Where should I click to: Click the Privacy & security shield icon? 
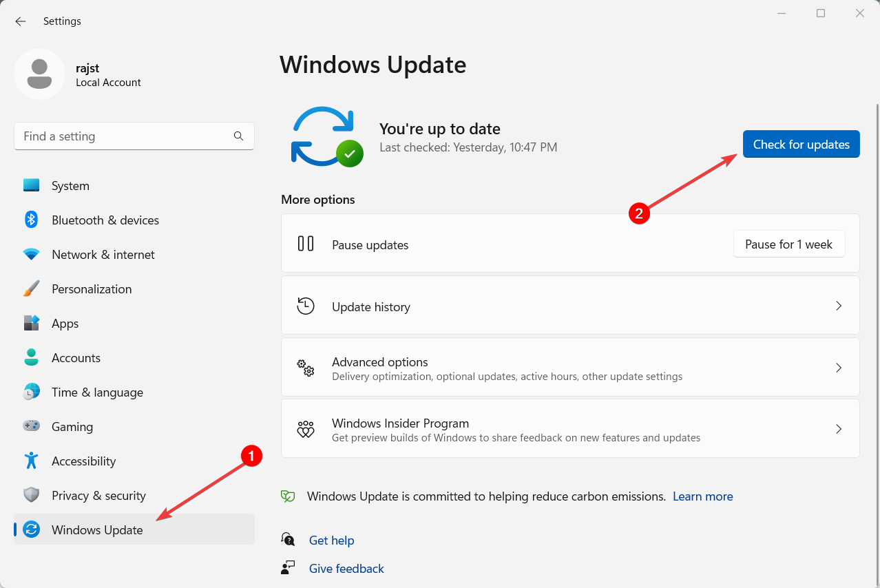point(31,495)
